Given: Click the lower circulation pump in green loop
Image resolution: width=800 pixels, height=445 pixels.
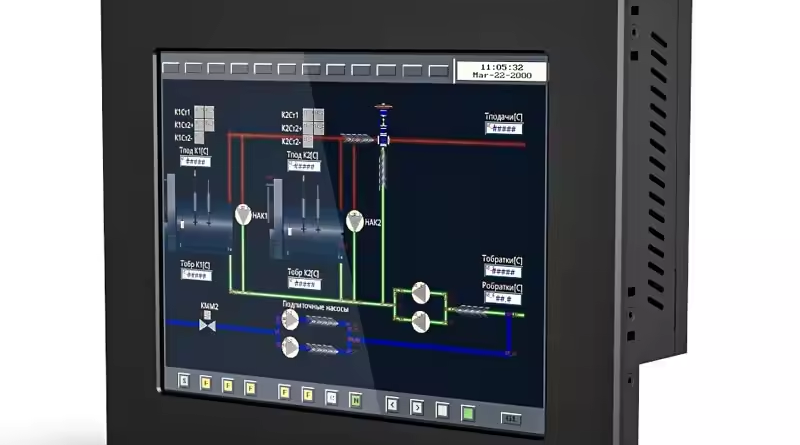Looking at the screenshot, I should 421,321.
